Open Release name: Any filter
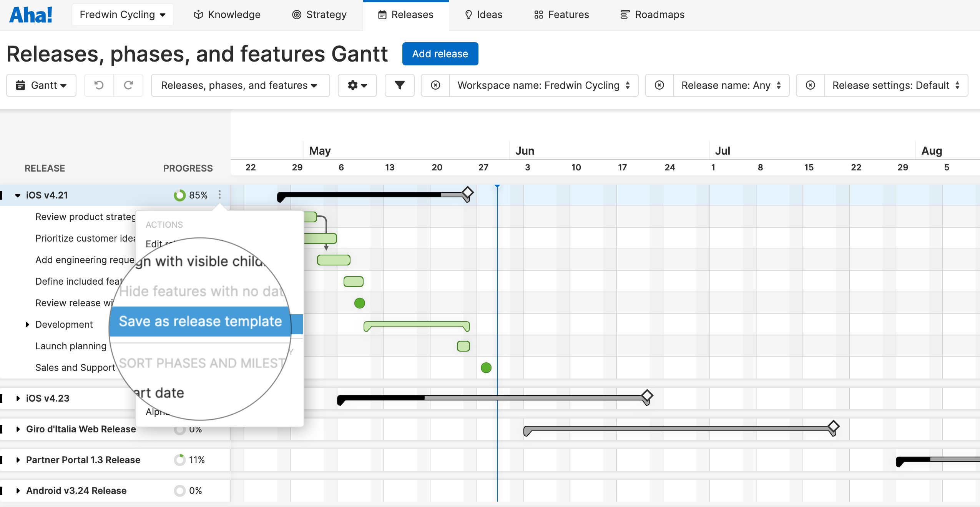Image resolution: width=980 pixels, height=507 pixels. [x=731, y=85]
